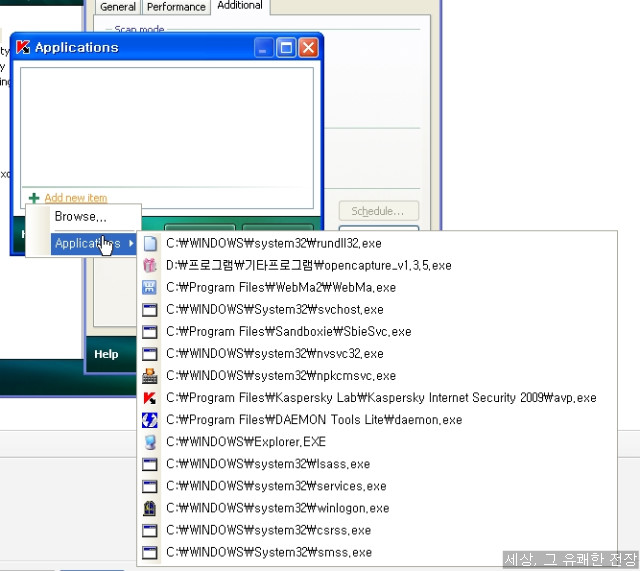Select system32\nvsvc32.exe entry
The image size is (640, 571).
377,353
